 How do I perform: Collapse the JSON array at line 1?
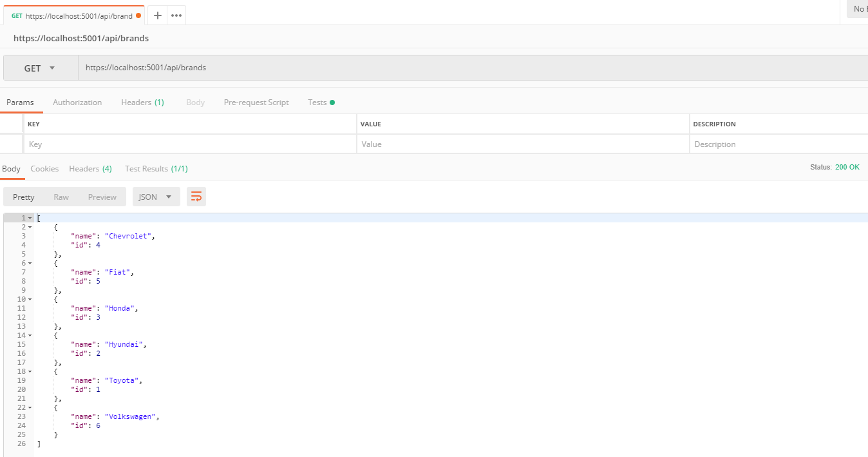coord(30,218)
